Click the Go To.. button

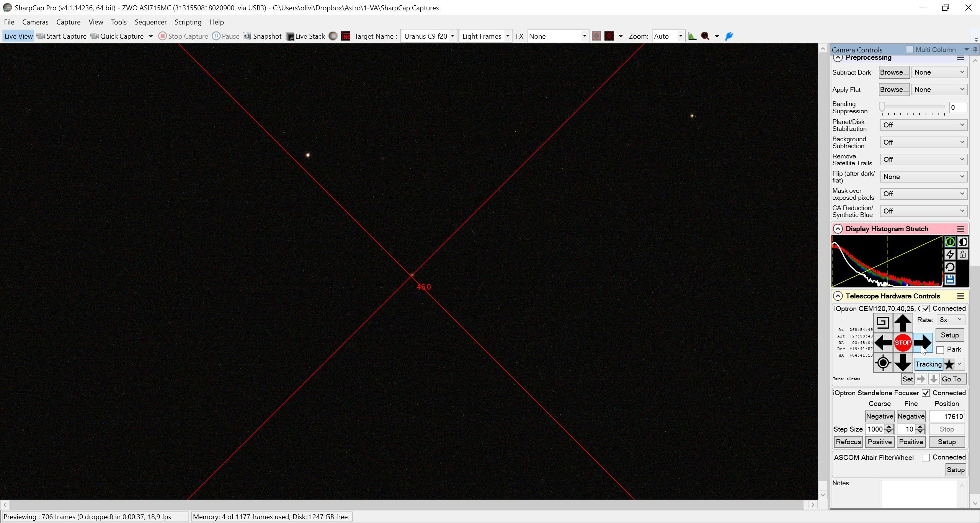pos(953,379)
